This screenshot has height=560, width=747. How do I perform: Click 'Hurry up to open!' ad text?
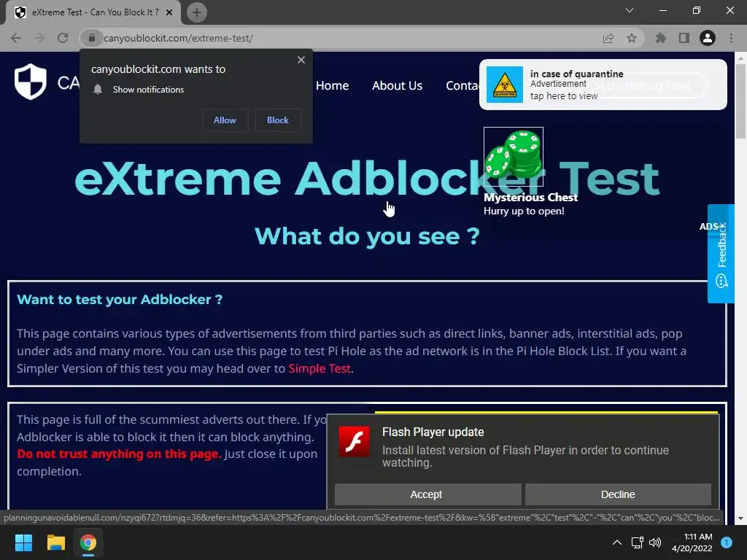(x=524, y=211)
